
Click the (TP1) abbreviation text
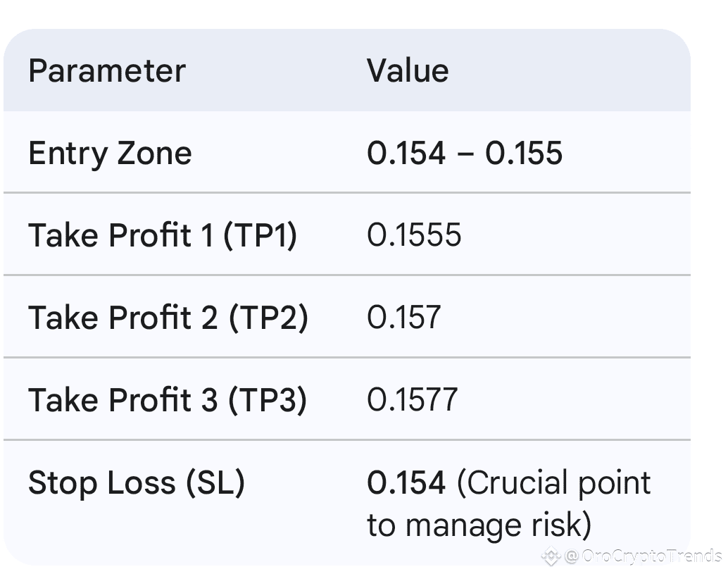pos(260,235)
